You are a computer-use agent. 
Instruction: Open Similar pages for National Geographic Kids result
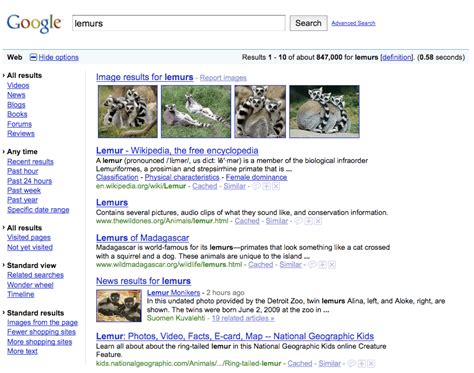[330, 364]
